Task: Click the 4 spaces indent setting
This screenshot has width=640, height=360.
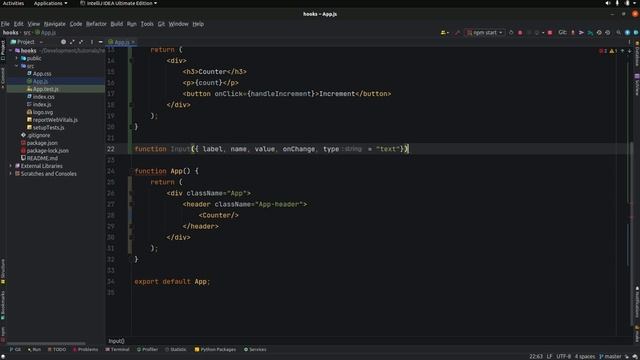Action: click(x=584, y=356)
